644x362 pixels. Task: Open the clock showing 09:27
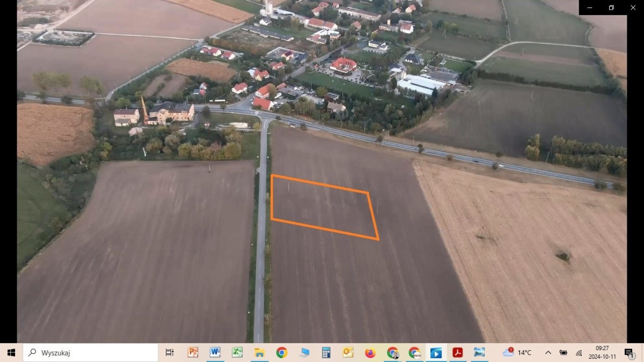[x=602, y=352]
